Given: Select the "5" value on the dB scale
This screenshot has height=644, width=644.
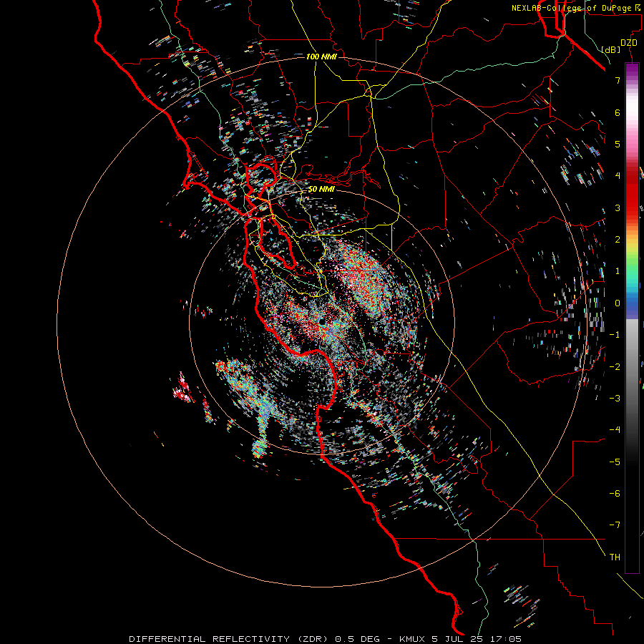Looking at the screenshot, I should point(618,144).
